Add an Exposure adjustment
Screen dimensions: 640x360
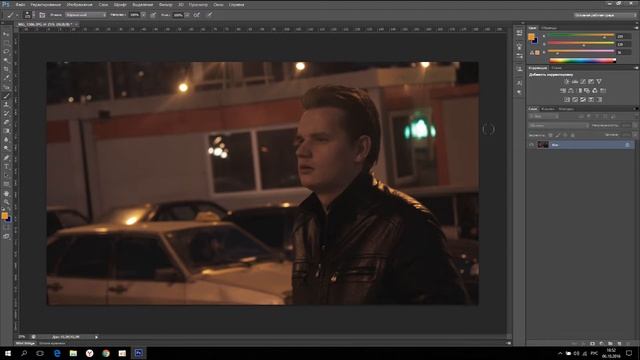pos(591,82)
